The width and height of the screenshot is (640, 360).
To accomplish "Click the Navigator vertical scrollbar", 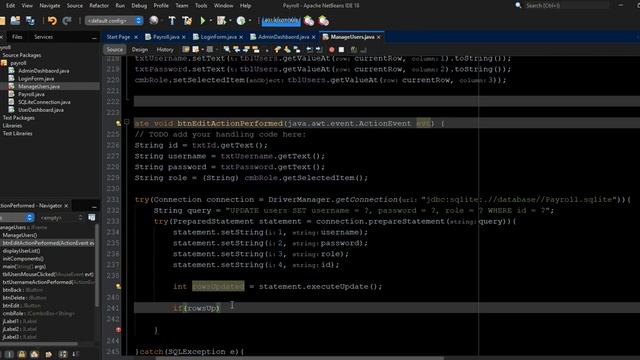I will click(97, 265).
